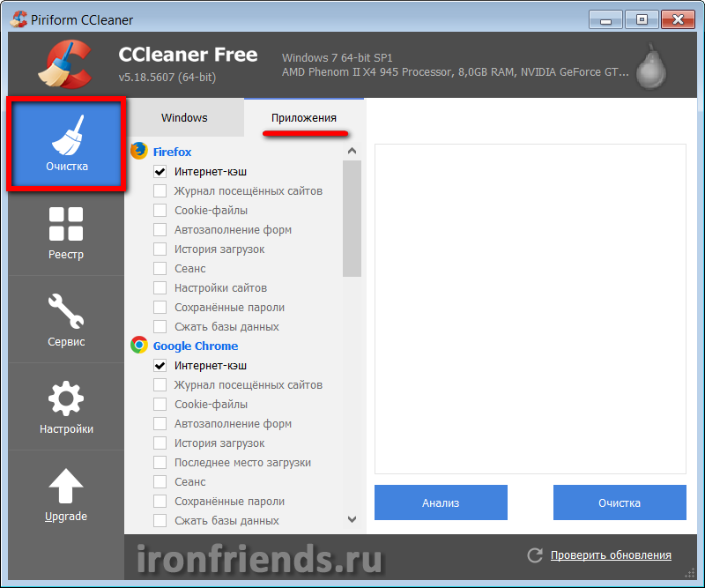This screenshot has height=588, width=705.
Task: Open the Очистка cleaner section
Action: pyautogui.click(x=67, y=144)
